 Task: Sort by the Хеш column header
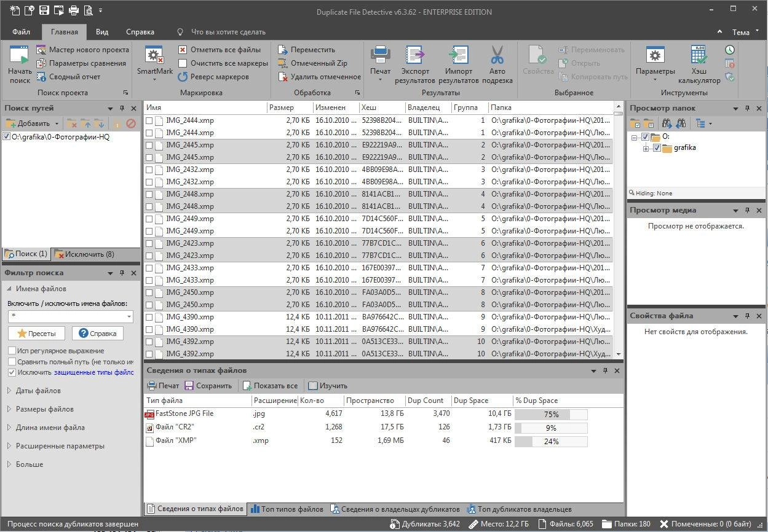[382, 108]
